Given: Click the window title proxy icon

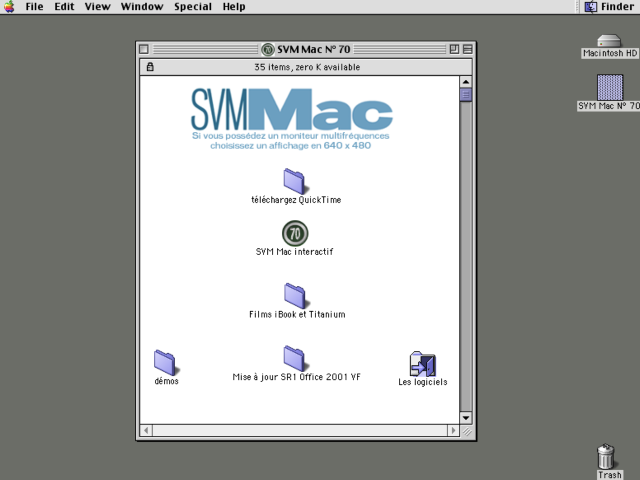Looking at the screenshot, I should tap(268, 49).
